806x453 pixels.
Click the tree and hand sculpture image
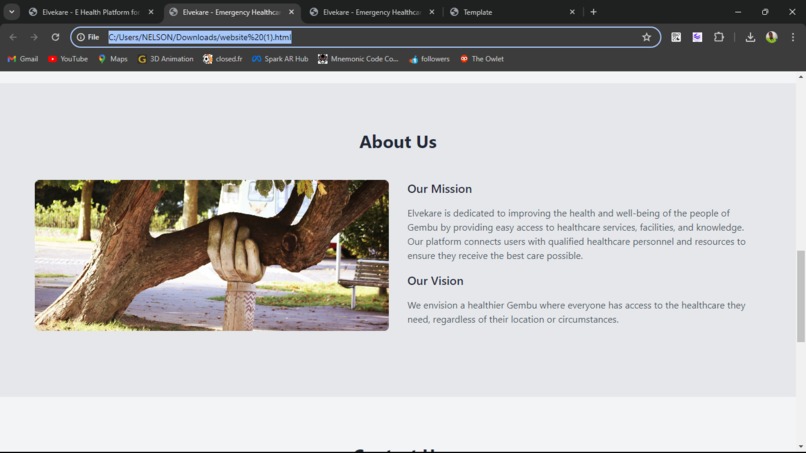tap(212, 255)
